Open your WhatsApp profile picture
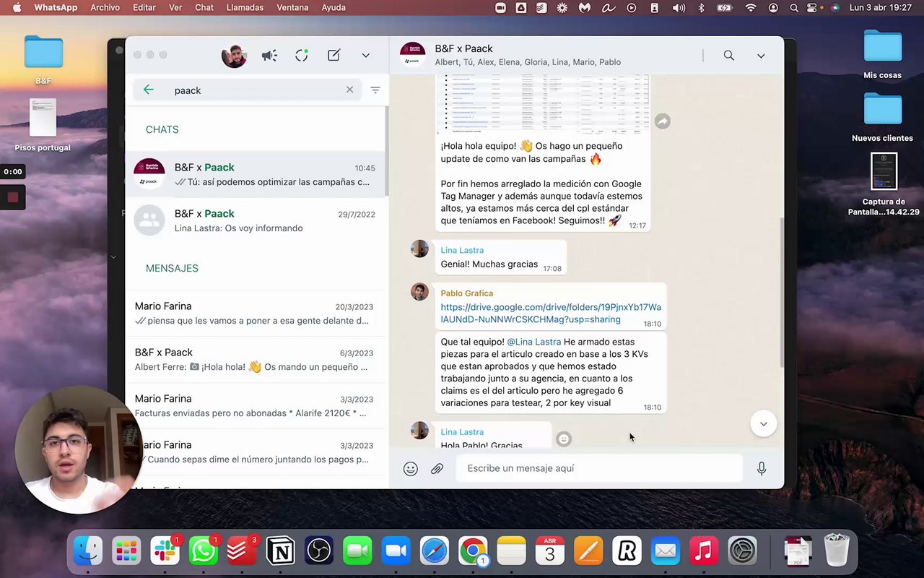 tap(234, 56)
